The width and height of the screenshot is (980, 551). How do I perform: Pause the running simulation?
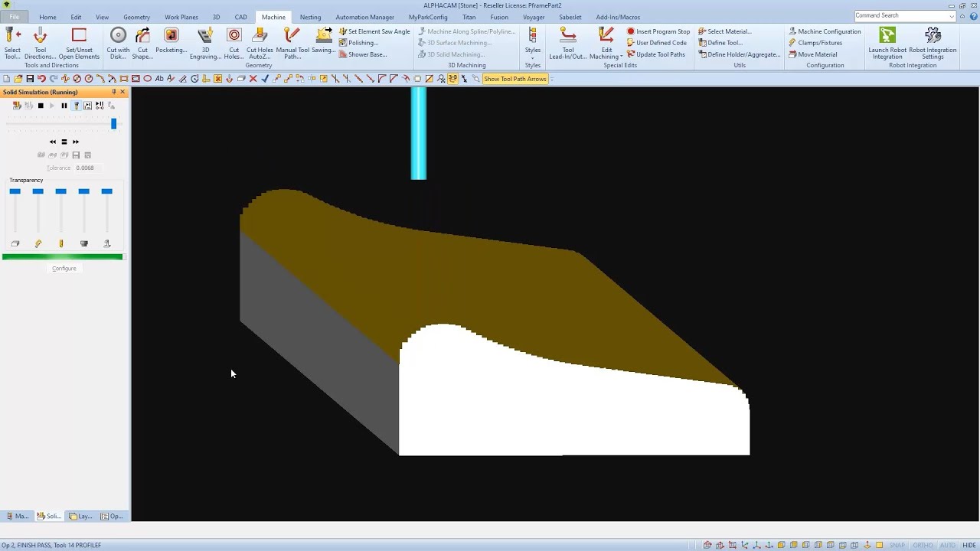(x=64, y=106)
